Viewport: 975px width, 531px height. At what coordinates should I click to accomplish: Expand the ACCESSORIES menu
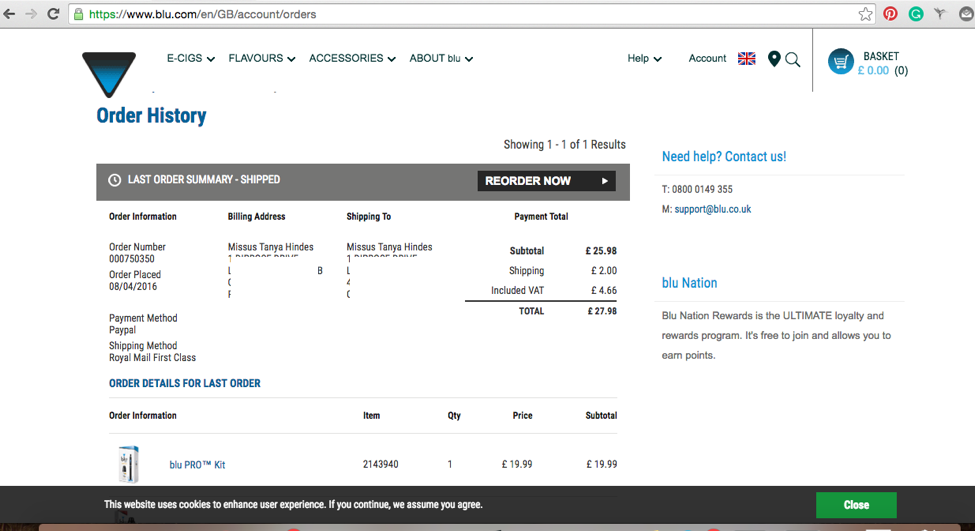352,58
